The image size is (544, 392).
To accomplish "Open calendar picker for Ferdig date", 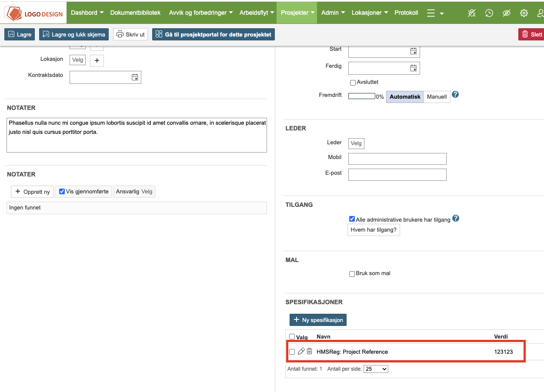I will coord(413,68).
